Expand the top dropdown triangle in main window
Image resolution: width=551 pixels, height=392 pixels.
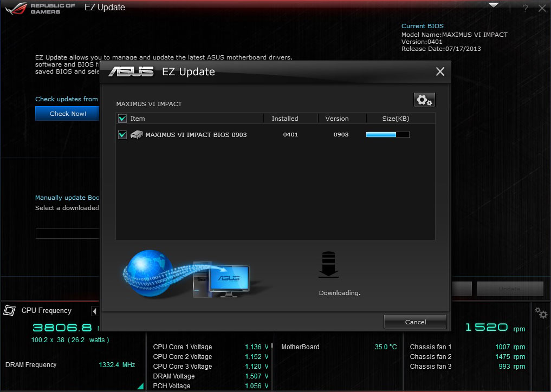coord(494,5)
